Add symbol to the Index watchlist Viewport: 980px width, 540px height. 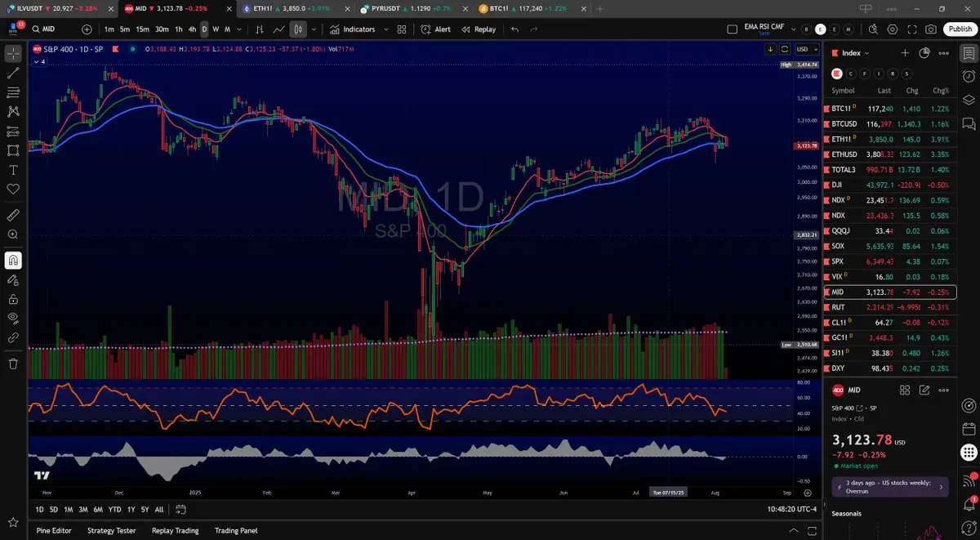click(905, 53)
